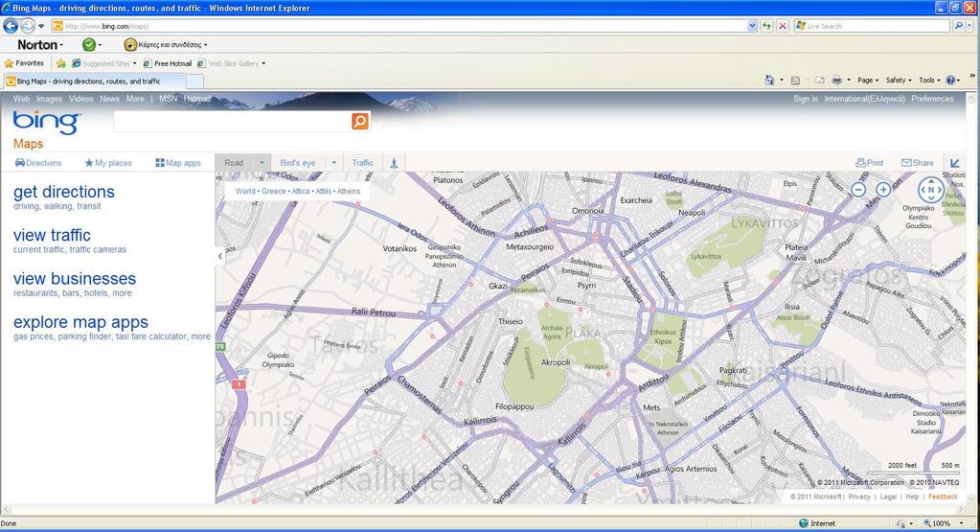Click Share with envelope icon

tap(917, 163)
